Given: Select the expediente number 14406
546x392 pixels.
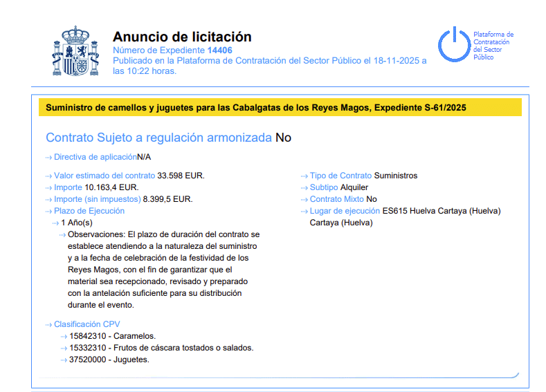Looking at the screenshot, I should tap(219, 50).
